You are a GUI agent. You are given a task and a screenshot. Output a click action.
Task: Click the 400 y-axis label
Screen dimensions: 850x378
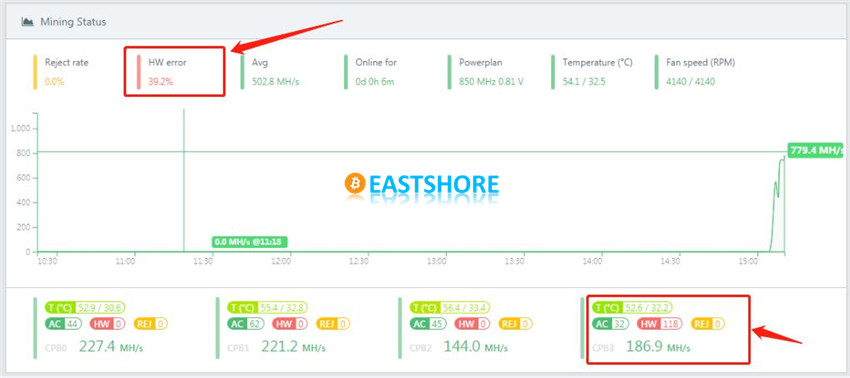[24, 203]
